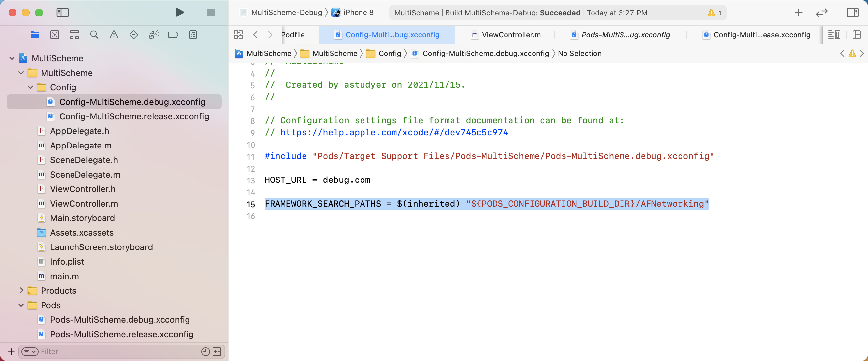The width and height of the screenshot is (868, 361).
Task: Select Config-MultiScheme.release.xcconfig in navigator
Action: pyautogui.click(x=134, y=116)
